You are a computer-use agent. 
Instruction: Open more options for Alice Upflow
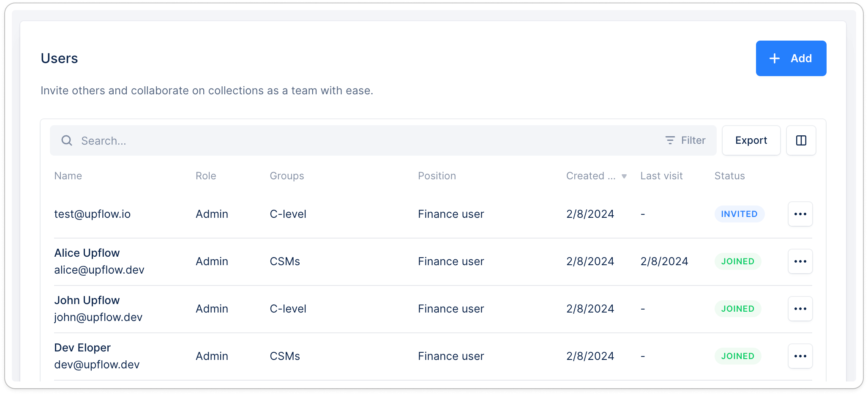click(800, 261)
